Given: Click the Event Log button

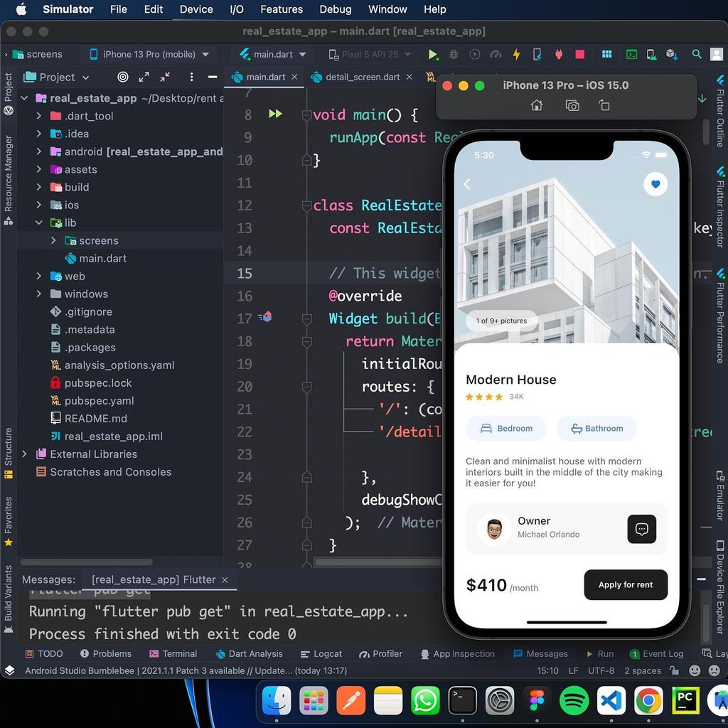Looking at the screenshot, I should click(x=656, y=654).
